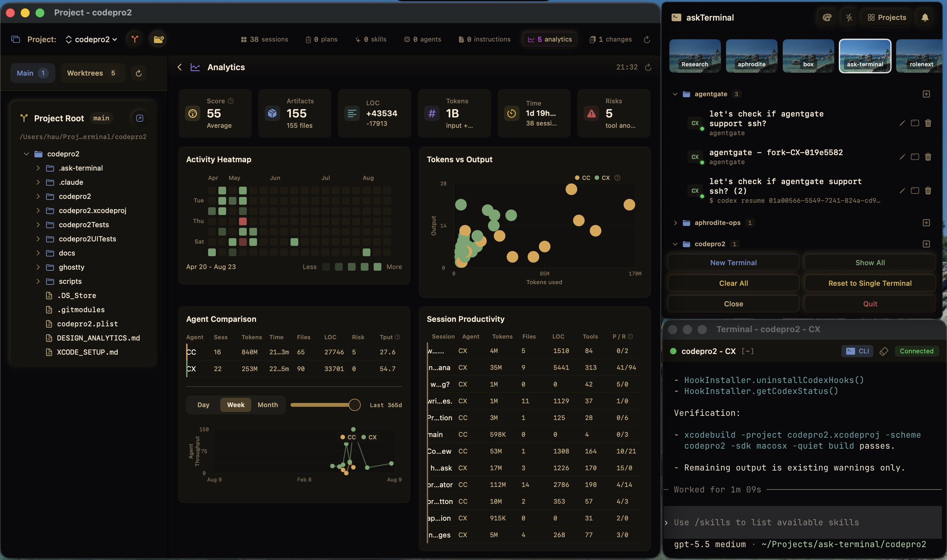The width and height of the screenshot is (947, 560).
Task: Switch to the Main tab
Action: click(33, 73)
